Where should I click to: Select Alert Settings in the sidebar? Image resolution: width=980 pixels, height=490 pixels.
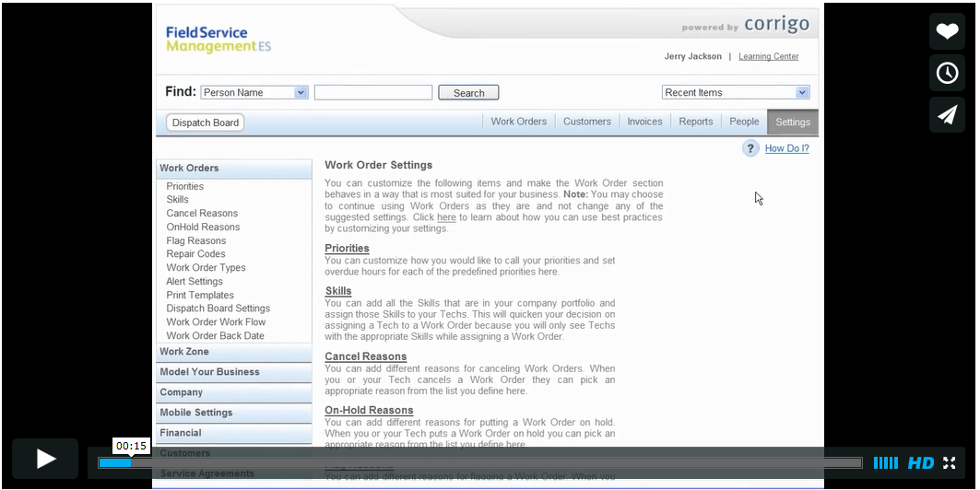pos(195,281)
